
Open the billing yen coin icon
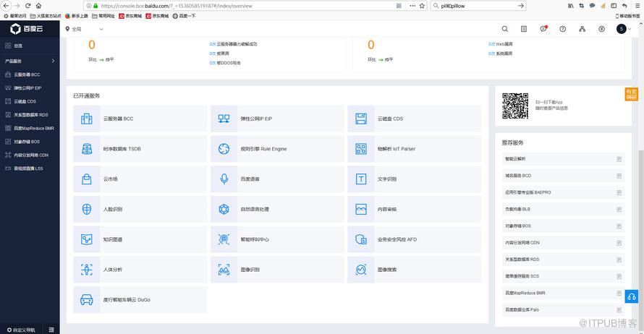(602, 29)
